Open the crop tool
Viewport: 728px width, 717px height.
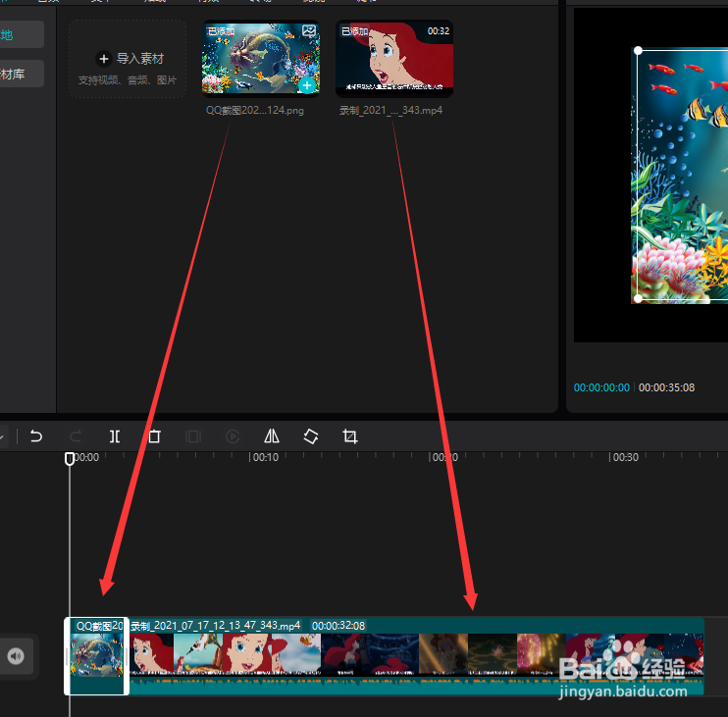pyautogui.click(x=349, y=436)
